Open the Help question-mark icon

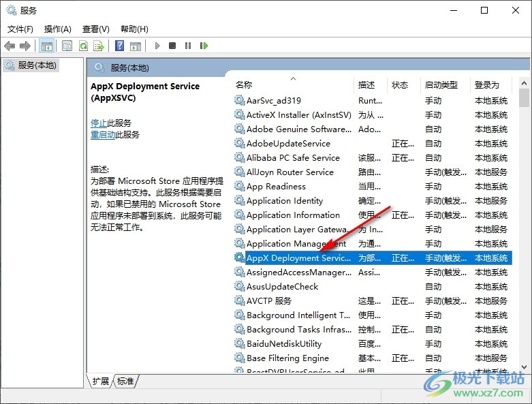pyautogui.click(x=119, y=46)
